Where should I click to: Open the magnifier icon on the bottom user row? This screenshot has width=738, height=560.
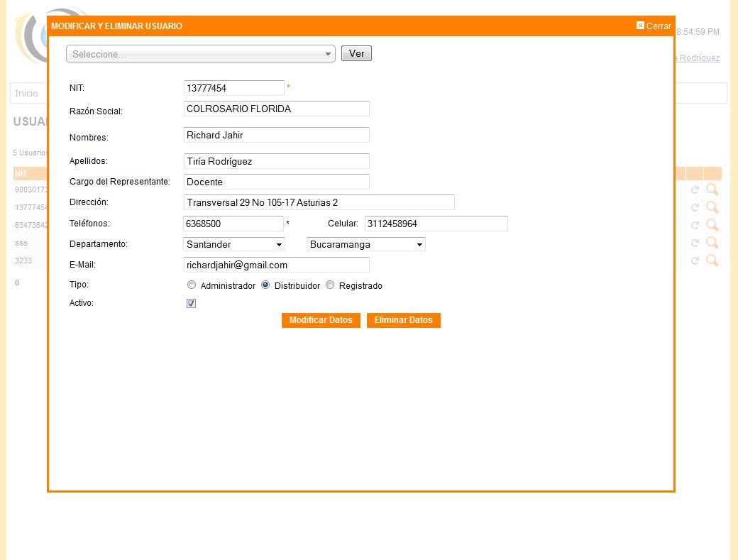(712, 260)
